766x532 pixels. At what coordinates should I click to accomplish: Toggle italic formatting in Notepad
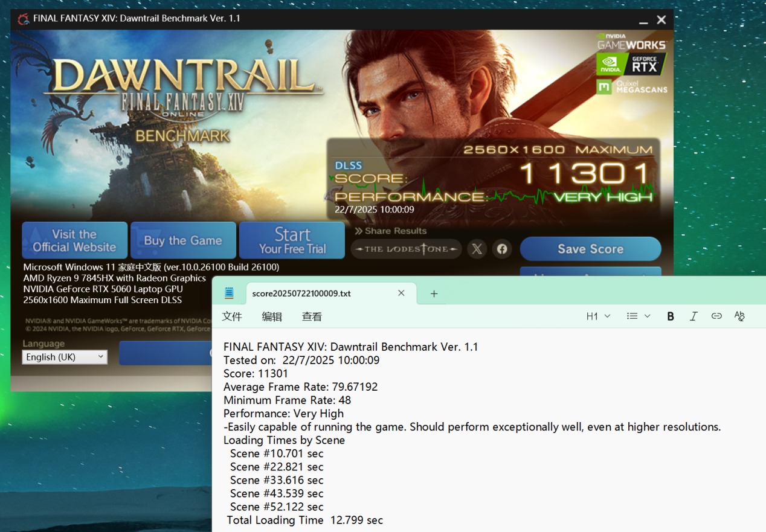694,316
